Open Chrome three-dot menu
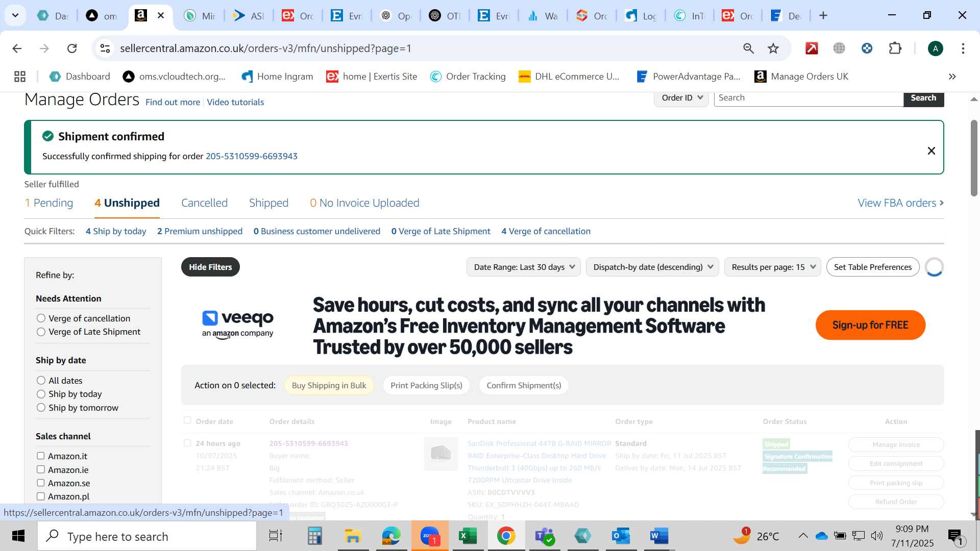The image size is (980, 551). (963, 48)
